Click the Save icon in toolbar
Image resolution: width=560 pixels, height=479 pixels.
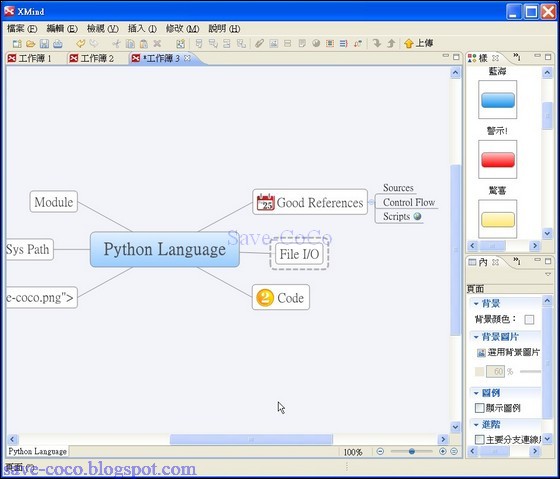[44, 44]
